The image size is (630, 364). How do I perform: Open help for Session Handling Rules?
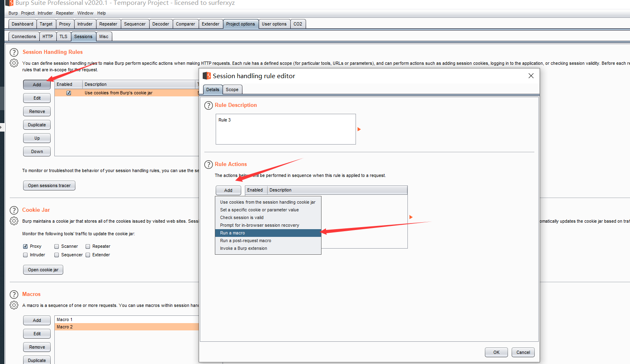pos(14,52)
